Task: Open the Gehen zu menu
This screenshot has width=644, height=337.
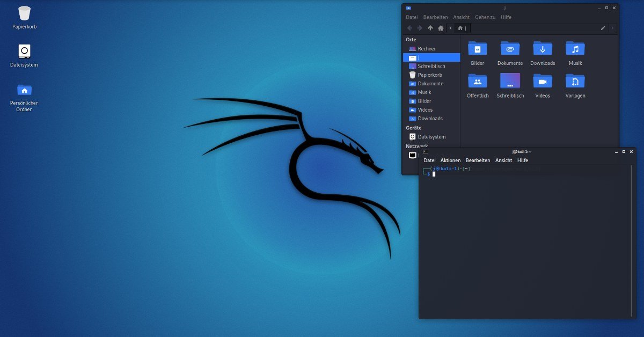Action: pyautogui.click(x=485, y=17)
